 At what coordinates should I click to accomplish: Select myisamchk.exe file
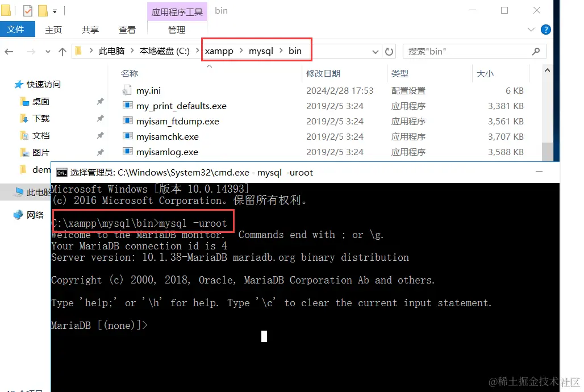(x=168, y=137)
